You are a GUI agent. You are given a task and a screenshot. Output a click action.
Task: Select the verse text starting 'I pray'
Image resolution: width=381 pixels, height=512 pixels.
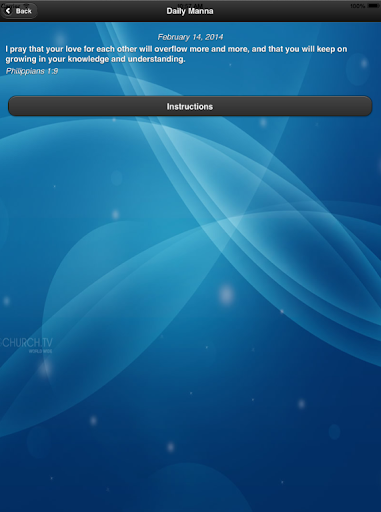[x=176, y=54]
